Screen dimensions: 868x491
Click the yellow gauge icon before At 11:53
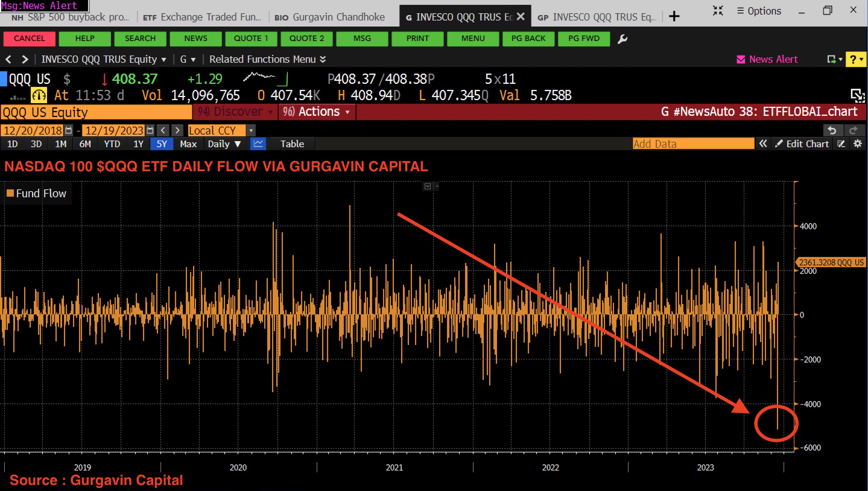click(x=39, y=95)
